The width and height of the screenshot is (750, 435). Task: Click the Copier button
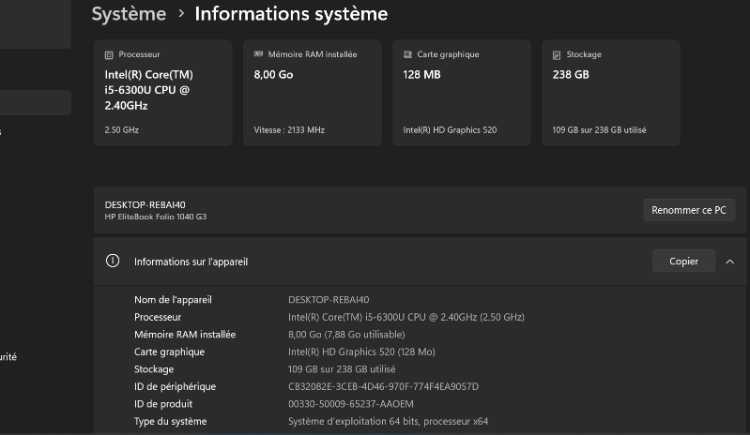coord(684,261)
